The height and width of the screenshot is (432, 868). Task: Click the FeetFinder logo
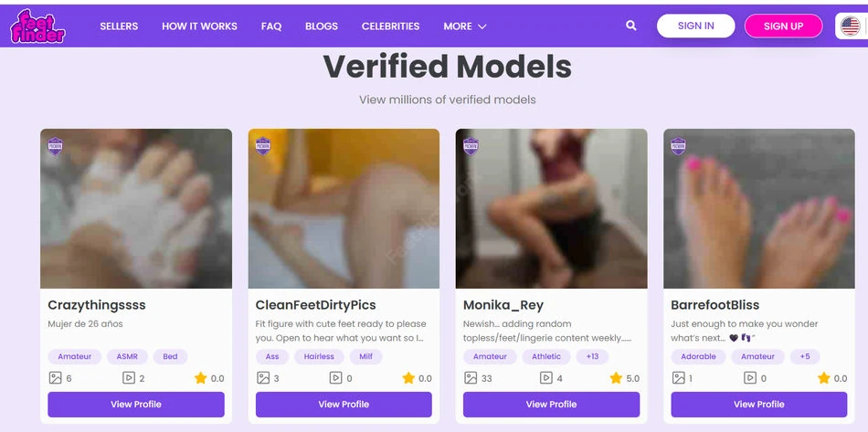tap(37, 26)
